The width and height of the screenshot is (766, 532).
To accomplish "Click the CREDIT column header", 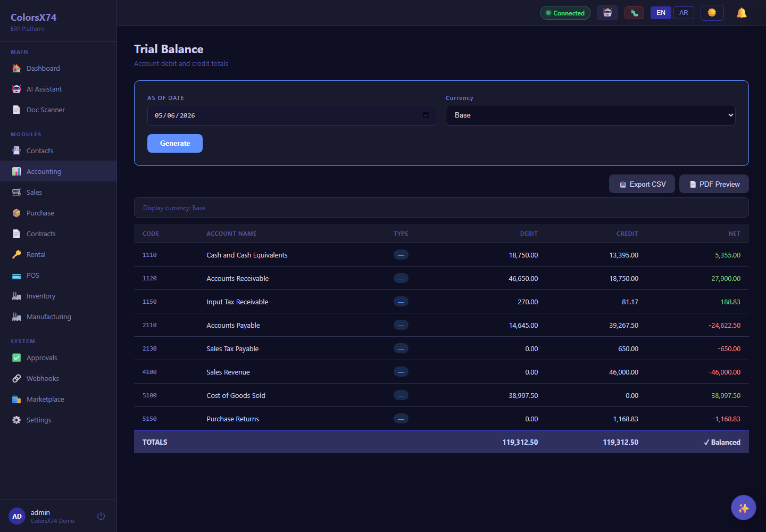I will [627, 234].
